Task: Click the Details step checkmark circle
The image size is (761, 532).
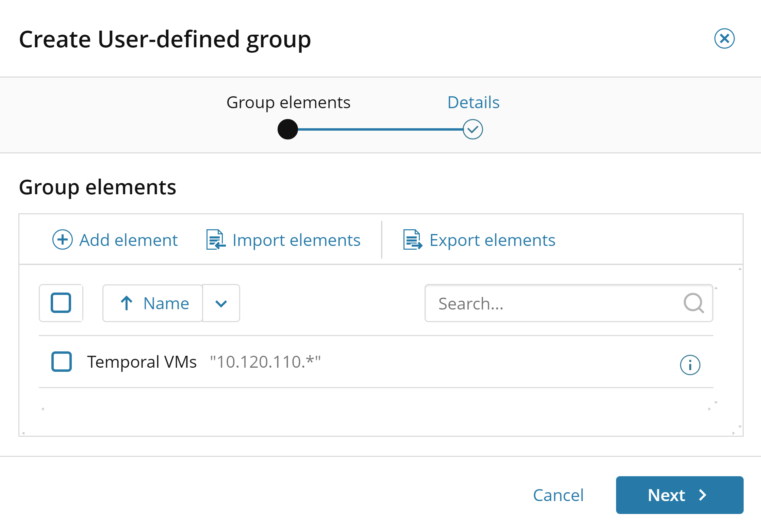Action: [473, 129]
